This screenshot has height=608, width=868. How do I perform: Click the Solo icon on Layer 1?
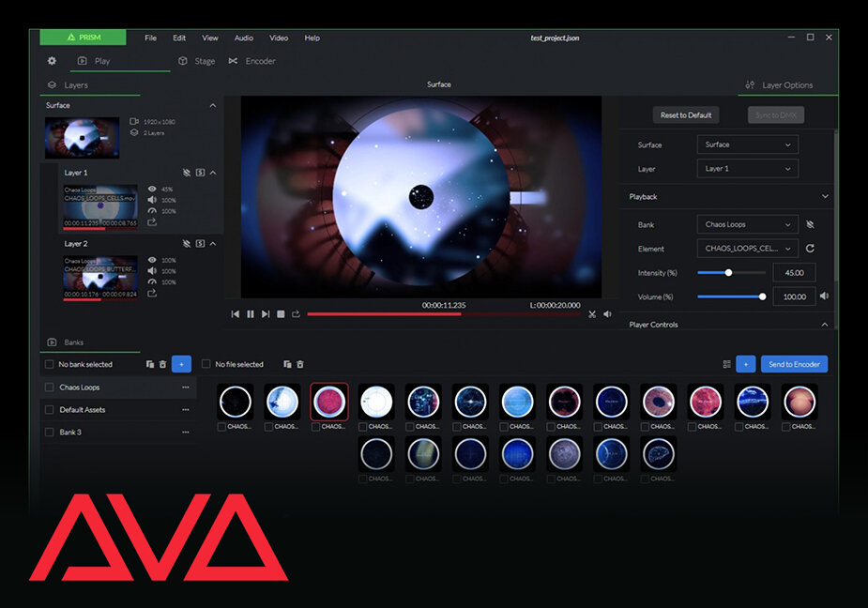click(x=199, y=173)
